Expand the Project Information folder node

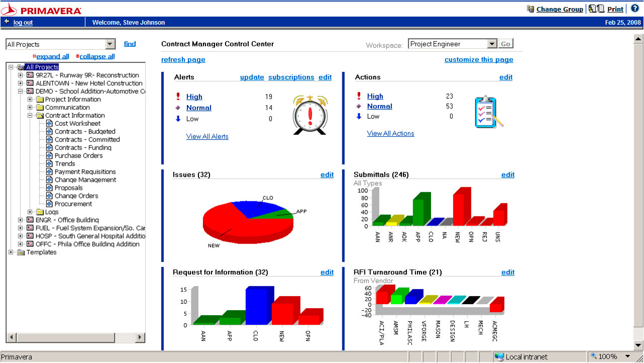30,99
